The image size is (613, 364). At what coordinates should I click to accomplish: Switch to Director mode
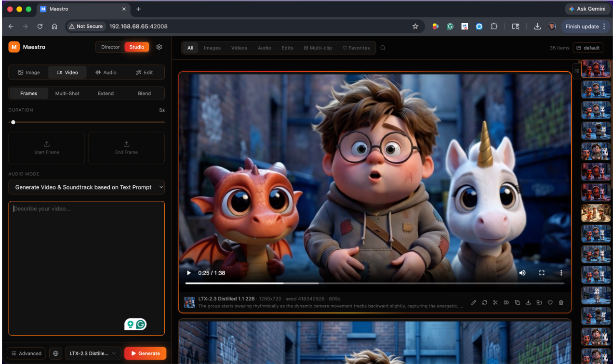tap(110, 47)
